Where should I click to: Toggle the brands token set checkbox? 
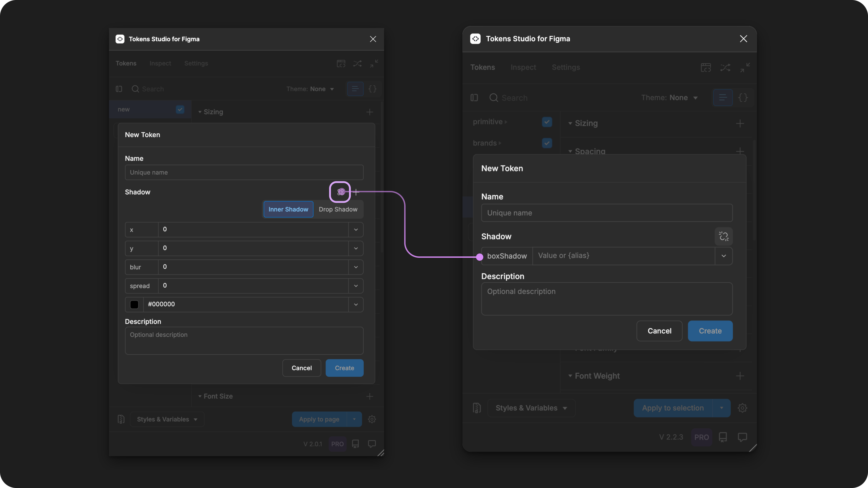[x=547, y=143]
